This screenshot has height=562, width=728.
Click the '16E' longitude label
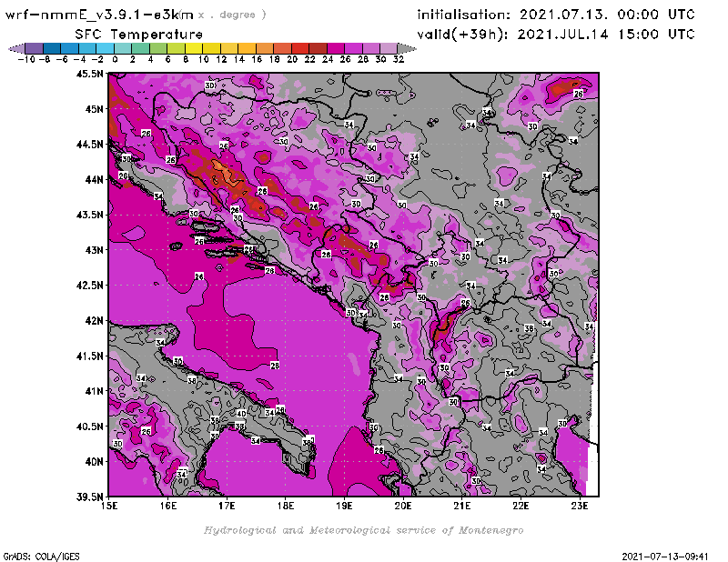[x=167, y=506]
